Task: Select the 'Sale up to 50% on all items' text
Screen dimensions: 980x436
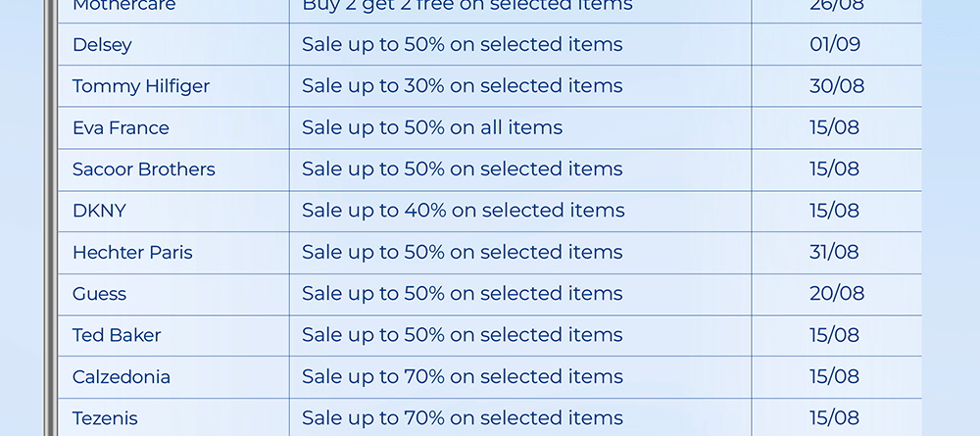Action: pyautogui.click(x=432, y=128)
